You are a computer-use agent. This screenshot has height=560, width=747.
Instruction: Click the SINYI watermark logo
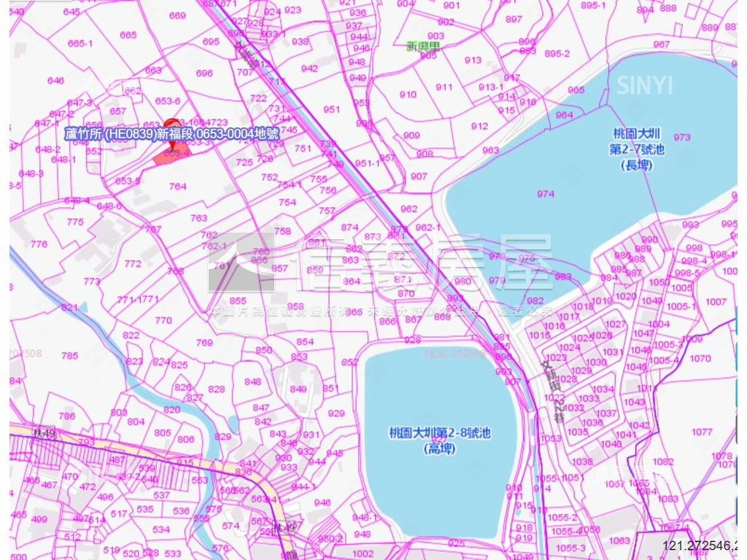644,85
